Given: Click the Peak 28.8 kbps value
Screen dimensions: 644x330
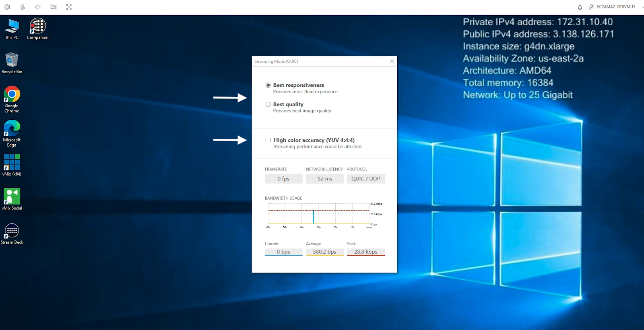Looking at the screenshot, I should pyautogui.click(x=366, y=252).
